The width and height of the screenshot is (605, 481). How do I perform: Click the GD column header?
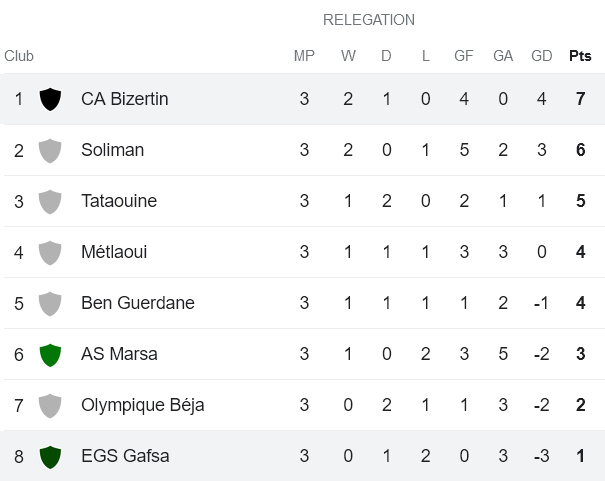pyautogui.click(x=542, y=56)
